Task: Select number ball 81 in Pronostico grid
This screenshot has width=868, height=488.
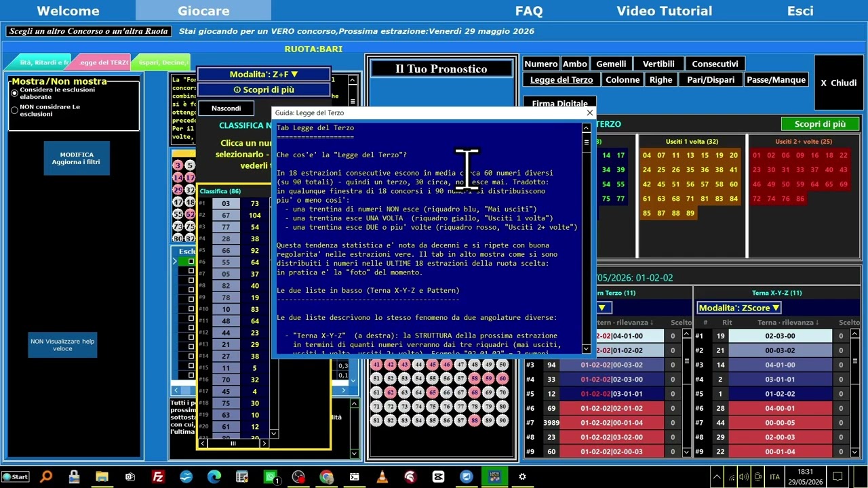Action: tap(376, 420)
